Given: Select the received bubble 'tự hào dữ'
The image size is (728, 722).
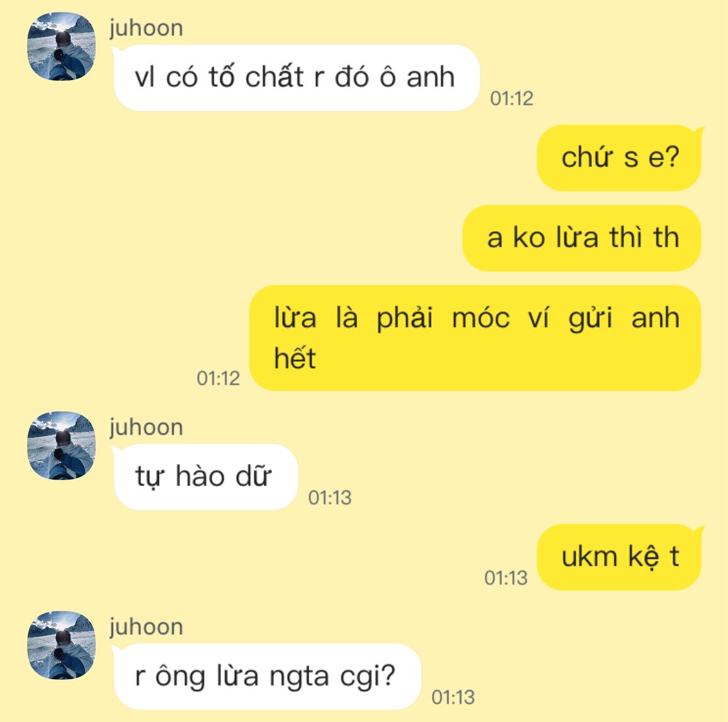Looking at the screenshot, I should 205,477.
